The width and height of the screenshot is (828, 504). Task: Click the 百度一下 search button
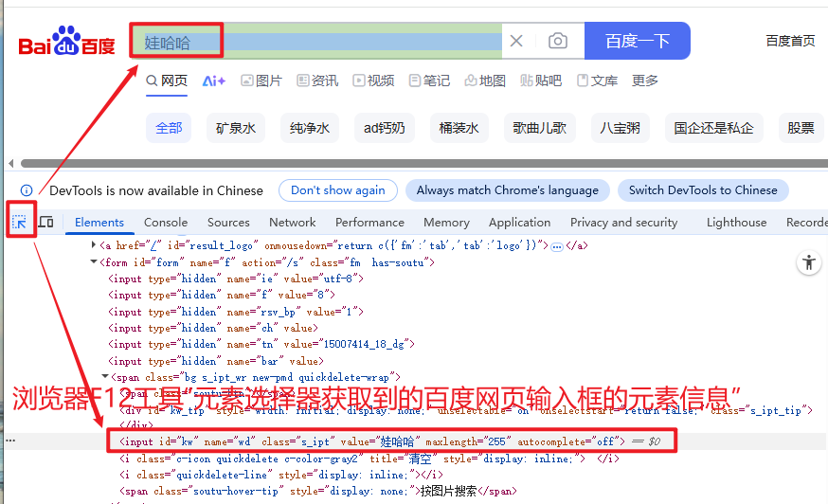[638, 41]
